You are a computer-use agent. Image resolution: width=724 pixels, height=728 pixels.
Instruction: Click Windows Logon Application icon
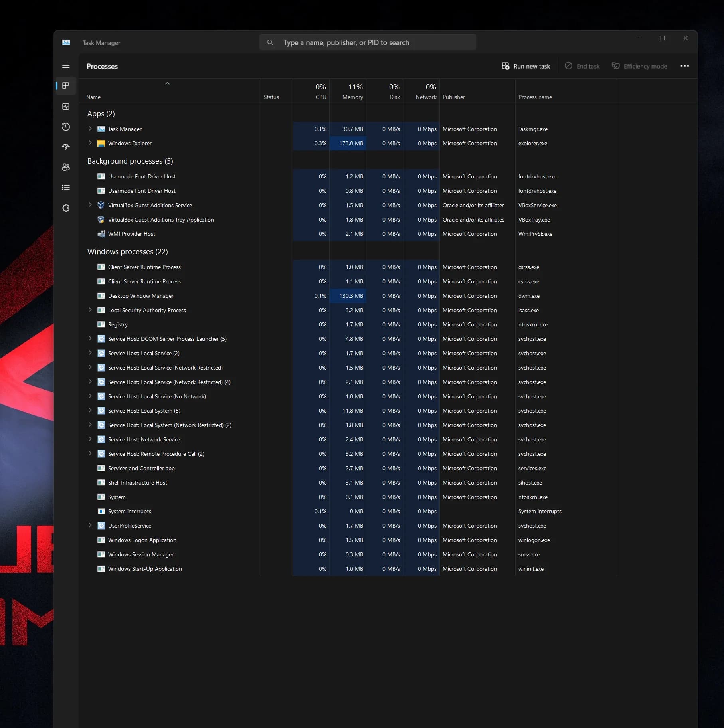(101, 540)
